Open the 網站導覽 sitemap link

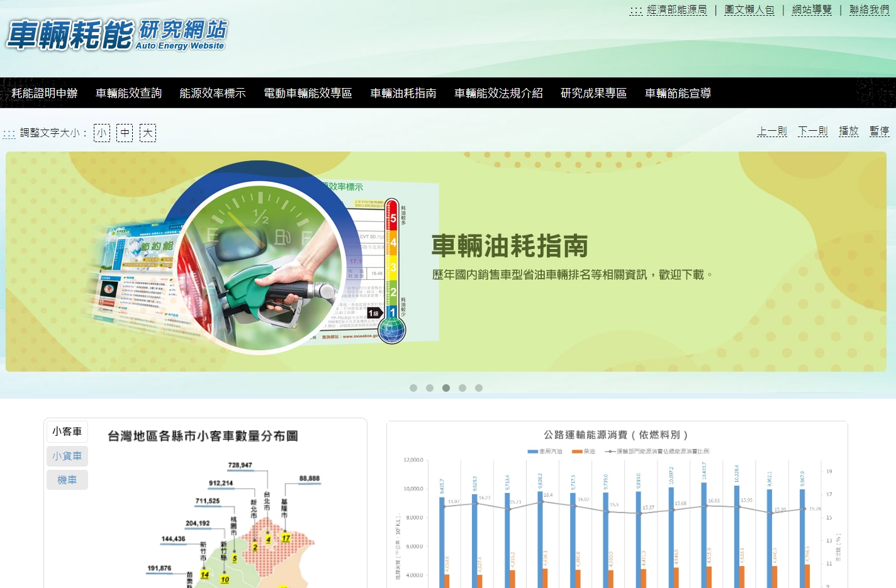tap(812, 10)
